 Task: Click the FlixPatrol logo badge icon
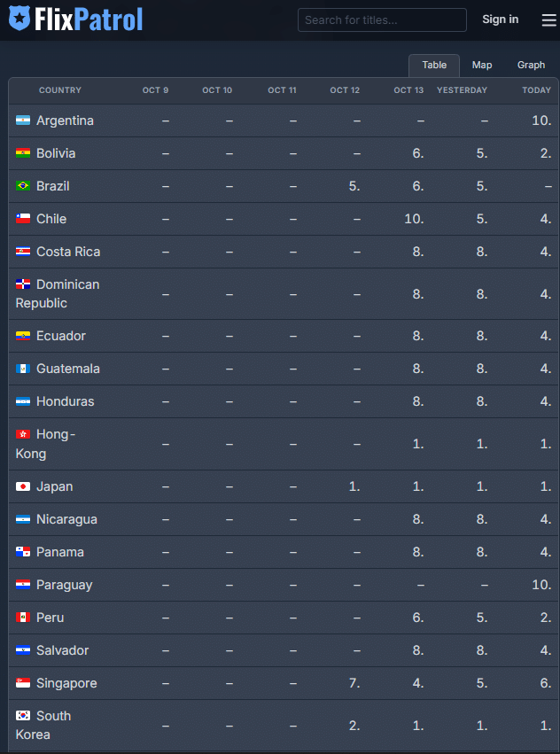click(19, 19)
